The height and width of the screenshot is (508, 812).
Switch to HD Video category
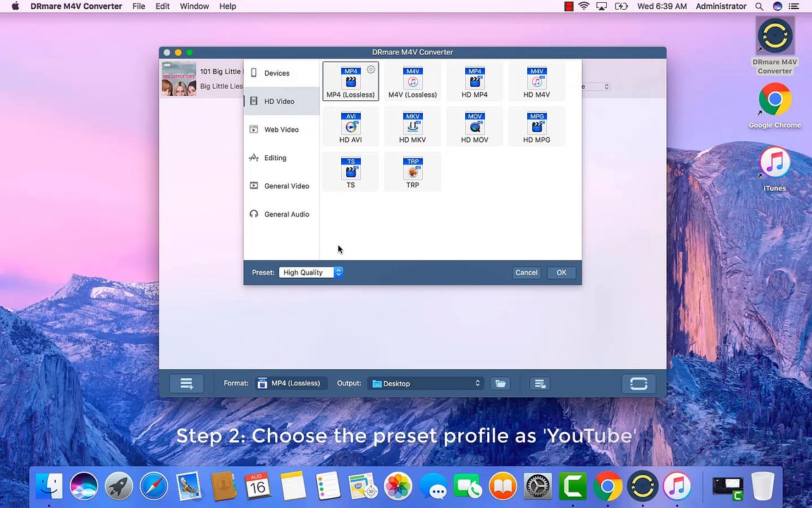point(282,101)
